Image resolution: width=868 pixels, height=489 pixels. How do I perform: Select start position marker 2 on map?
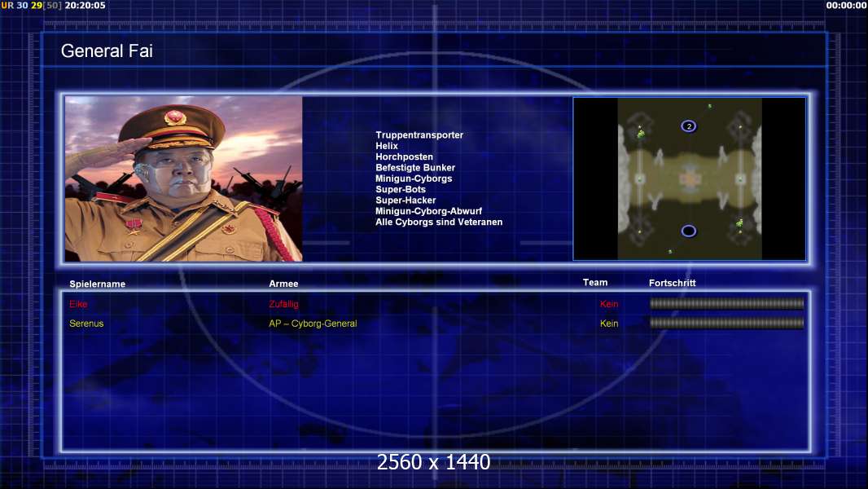coord(689,126)
